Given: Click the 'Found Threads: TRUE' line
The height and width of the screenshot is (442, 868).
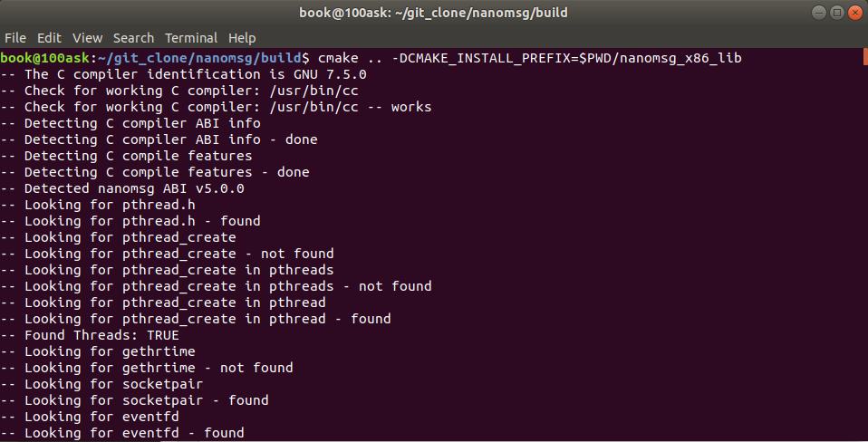Looking at the screenshot, I should coord(90,335).
